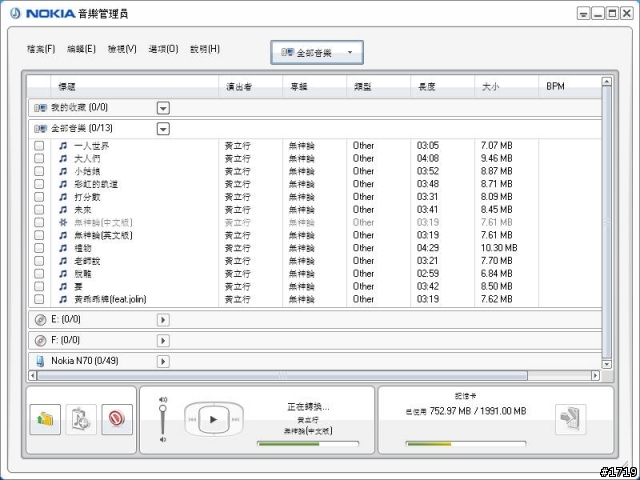Sort by the 長度 column header
This screenshot has width=640, height=480.
(443, 86)
